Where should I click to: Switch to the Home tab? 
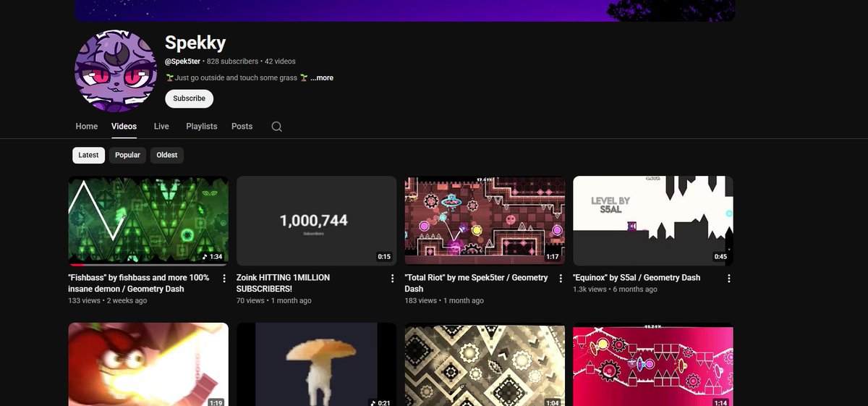coord(87,127)
